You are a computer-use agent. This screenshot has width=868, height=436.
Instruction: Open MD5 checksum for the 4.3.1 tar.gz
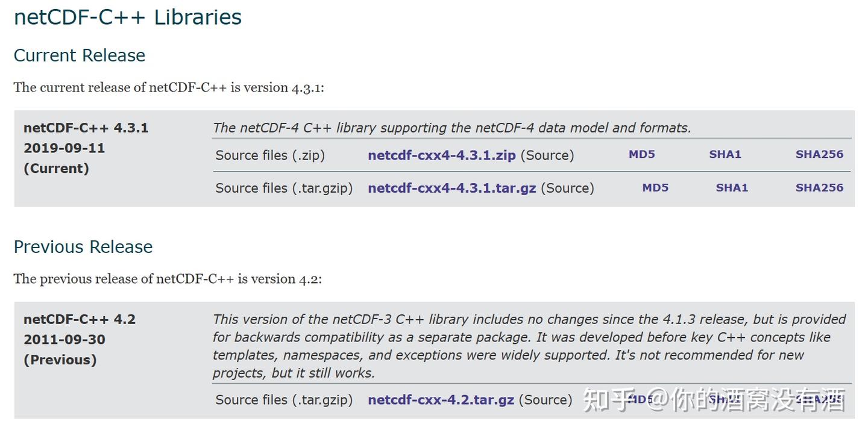pyautogui.click(x=655, y=187)
